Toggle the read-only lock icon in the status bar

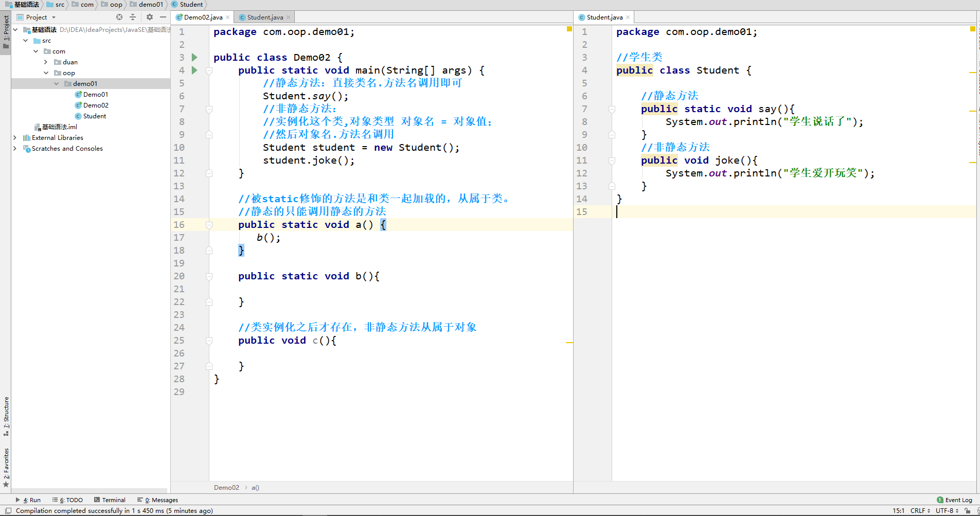(x=968, y=511)
